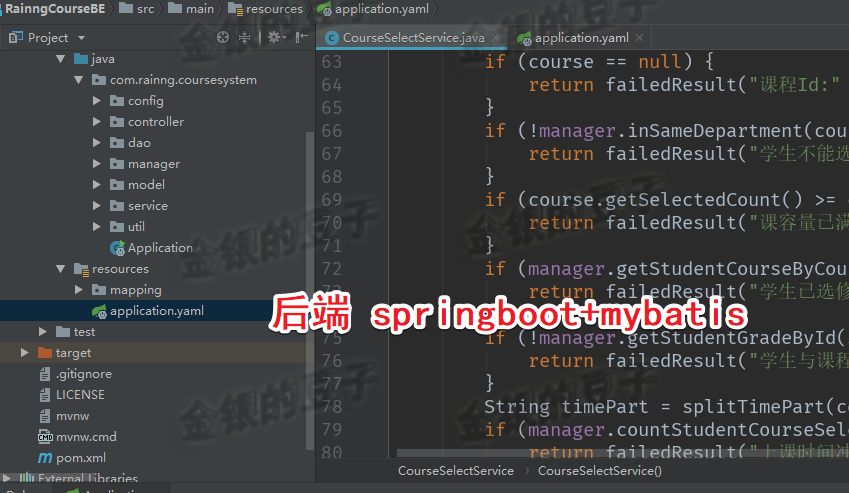Click the java source folder icon
The width and height of the screenshot is (849, 493).
click(81, 58)
